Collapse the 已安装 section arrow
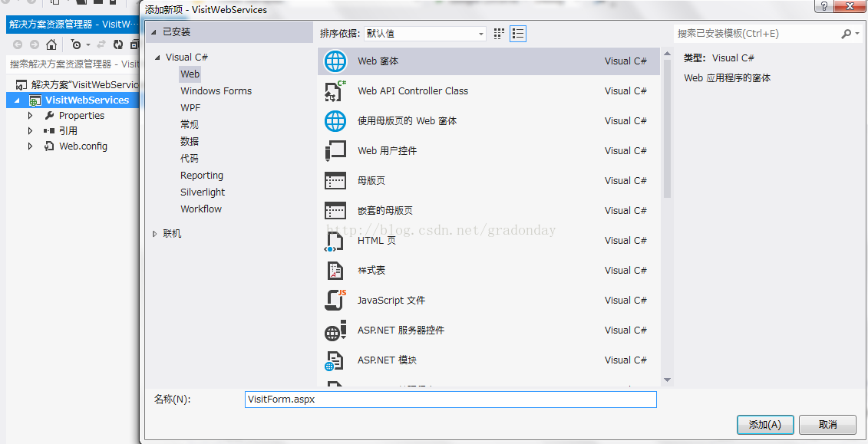The width and height of the screenshot is (868, 444). (154, 32)
